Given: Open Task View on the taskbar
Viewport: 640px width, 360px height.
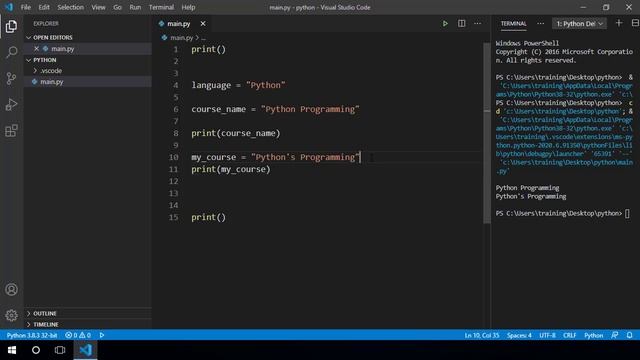Looking at the screenshot, I should click(x=60, y=350).
